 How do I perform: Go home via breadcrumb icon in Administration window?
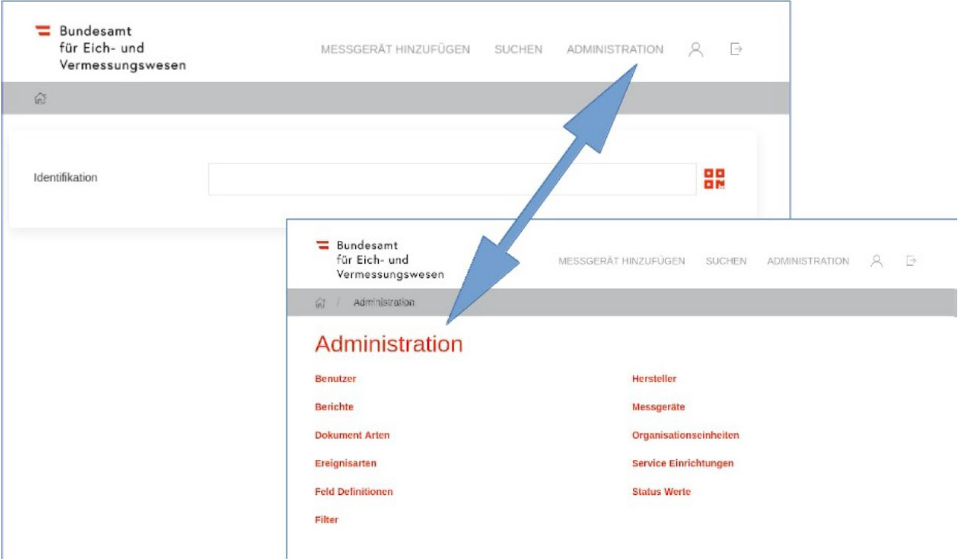[x=320, y=302]
